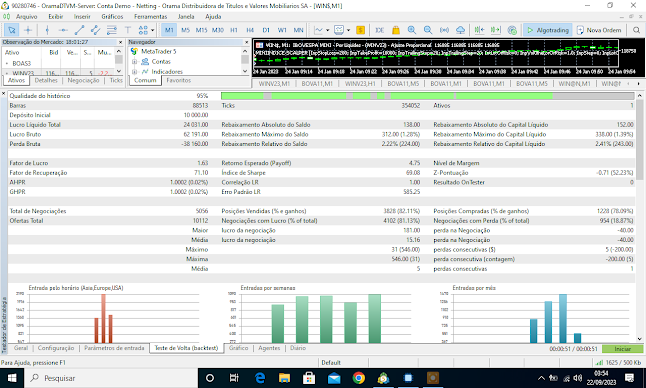Screen dimensions: 646x388
Task: Zoom out on the chart
Action: (x=428, y=30)
